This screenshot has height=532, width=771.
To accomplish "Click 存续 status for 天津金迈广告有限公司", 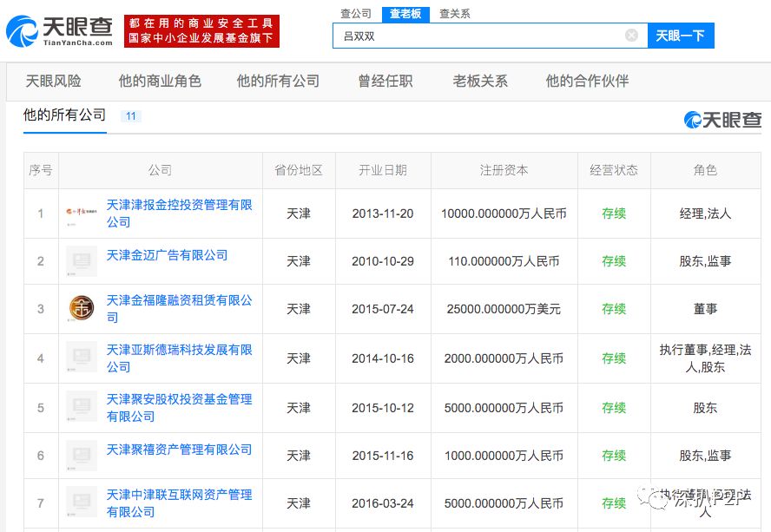I will point(614,261).
